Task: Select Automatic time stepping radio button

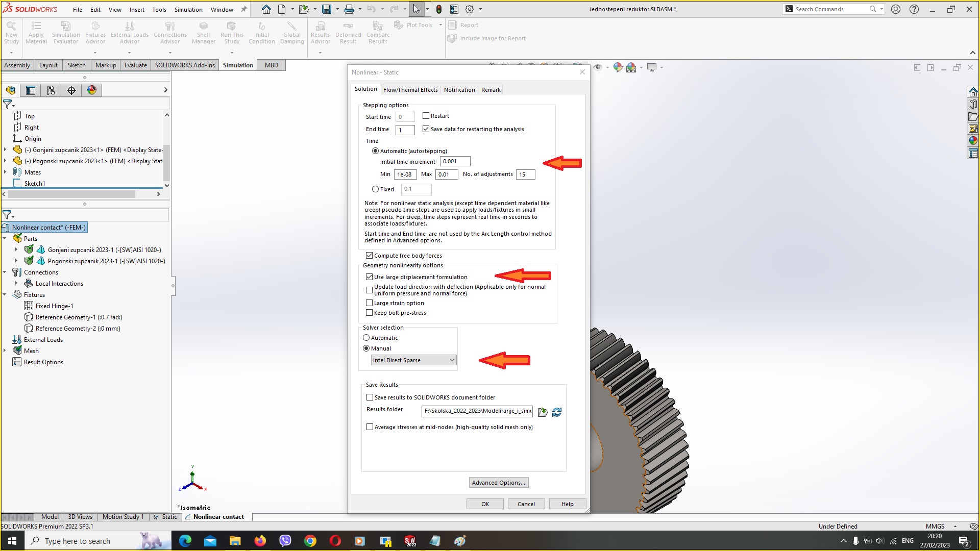Action: click(376, 150)
